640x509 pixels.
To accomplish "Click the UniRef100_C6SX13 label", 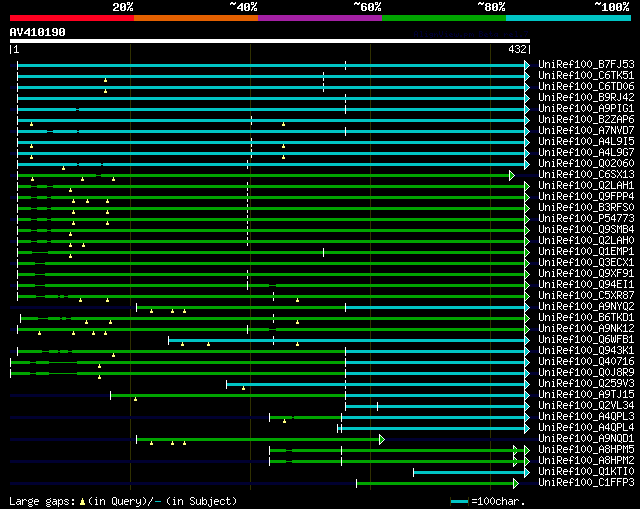I will point(586,175).
